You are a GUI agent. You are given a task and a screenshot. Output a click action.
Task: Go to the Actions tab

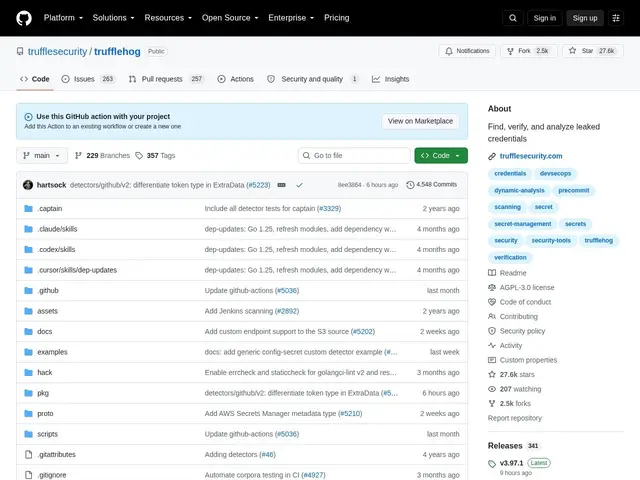point(236,79)
